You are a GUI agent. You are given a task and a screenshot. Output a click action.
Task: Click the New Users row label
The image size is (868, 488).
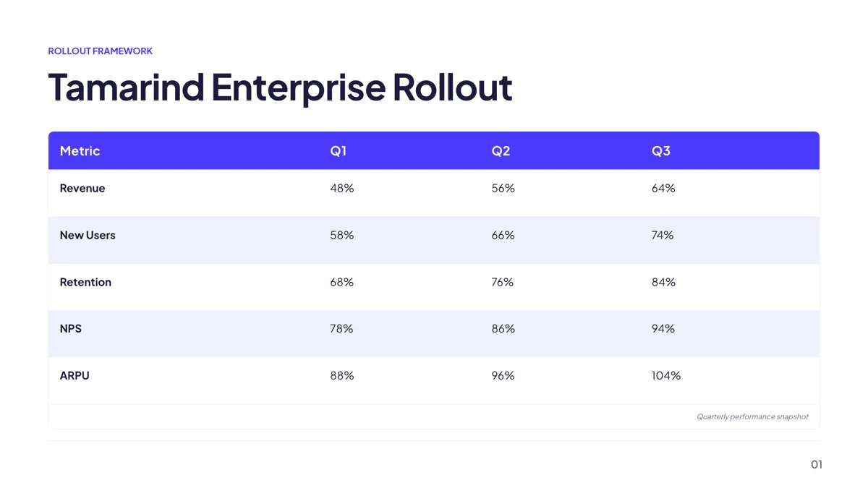(x=88, y=235)
